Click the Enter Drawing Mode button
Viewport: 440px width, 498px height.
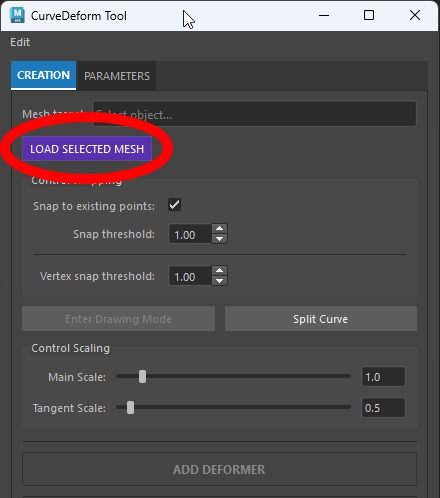pyautogui.click(x=118, y=319)
